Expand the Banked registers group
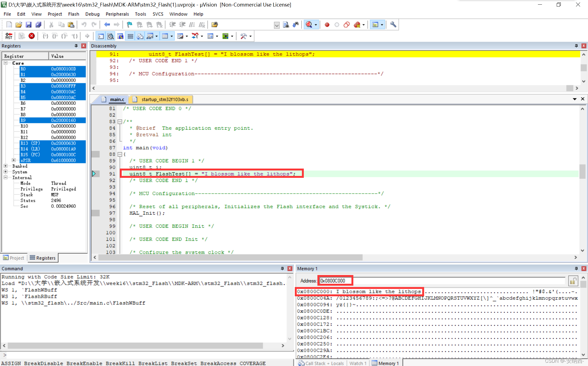 pyautogui.click(x=5, y=166)
